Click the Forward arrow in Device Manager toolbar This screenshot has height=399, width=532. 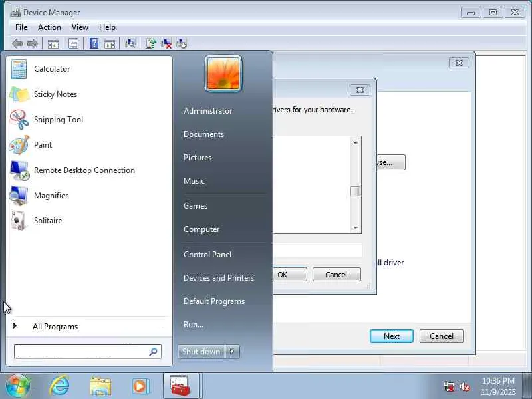[x=33, y=43]
